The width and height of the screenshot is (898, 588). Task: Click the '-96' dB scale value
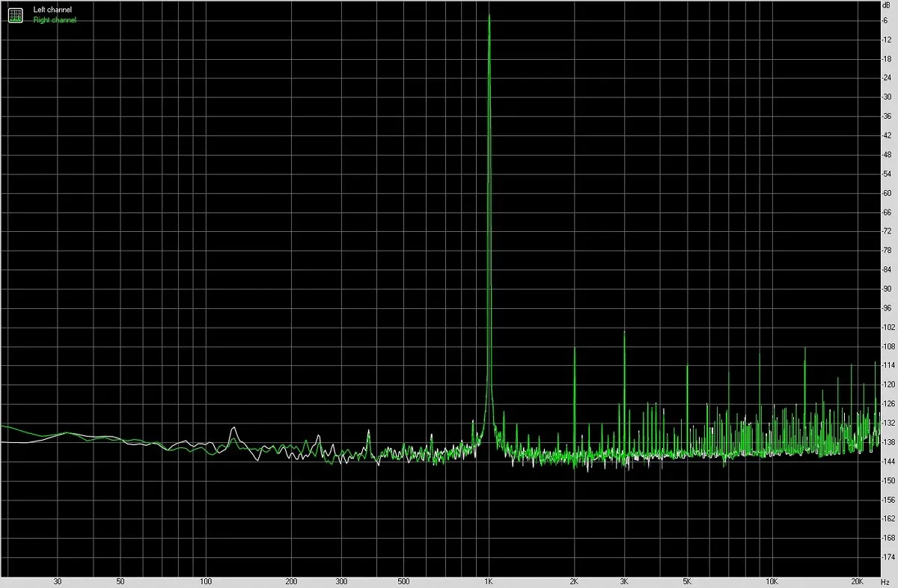pos(886,308)
